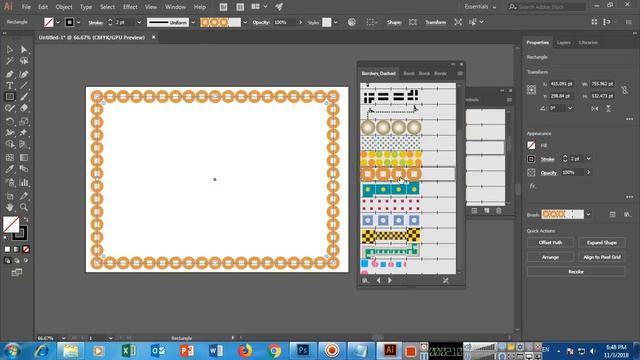Viewport: 640px width, 360px height.
Task: Open brush libraries menu icon in Borders panel
Action: 365,280
